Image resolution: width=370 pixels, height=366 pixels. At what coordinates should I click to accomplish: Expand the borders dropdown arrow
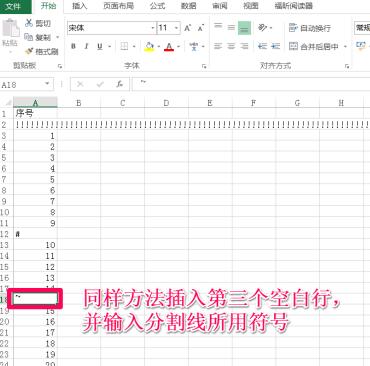pyautogui.click(x=134, y=46)
